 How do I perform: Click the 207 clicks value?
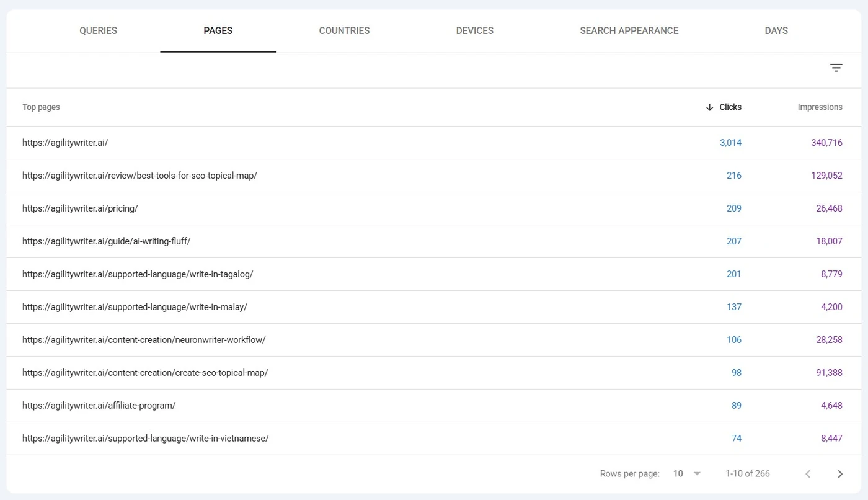pos(734,241)
